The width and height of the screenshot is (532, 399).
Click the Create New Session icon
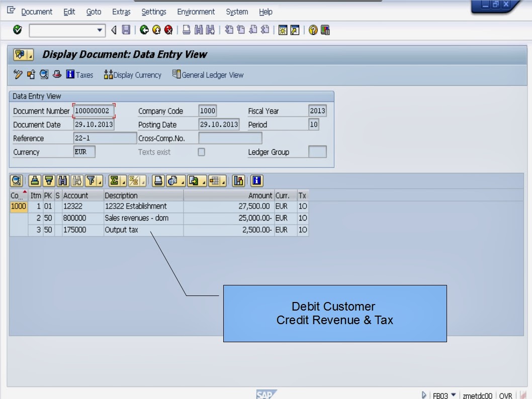point(283,30)
